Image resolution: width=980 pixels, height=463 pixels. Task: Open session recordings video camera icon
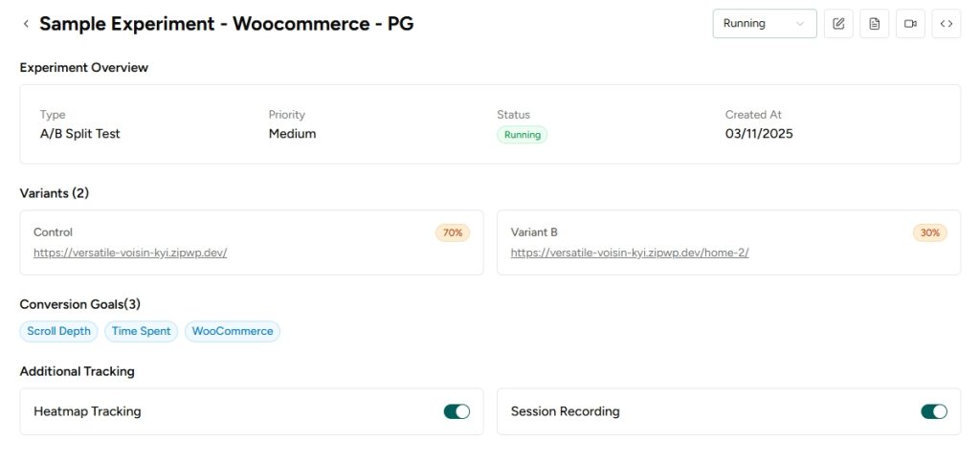tap(910, 24)
